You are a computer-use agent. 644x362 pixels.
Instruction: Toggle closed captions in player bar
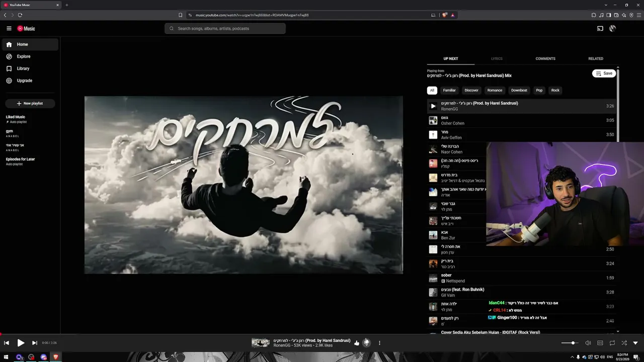[x=600, y=343]
